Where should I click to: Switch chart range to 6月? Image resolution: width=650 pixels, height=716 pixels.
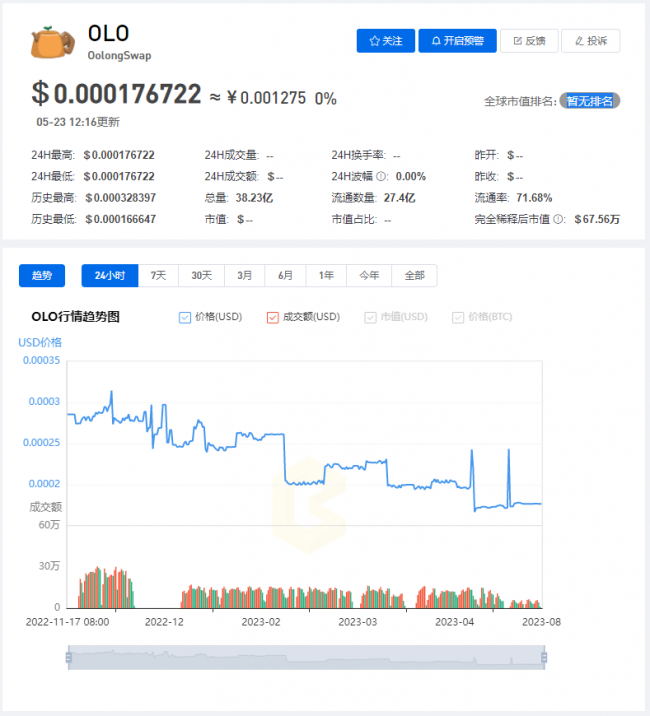point(285,276)
